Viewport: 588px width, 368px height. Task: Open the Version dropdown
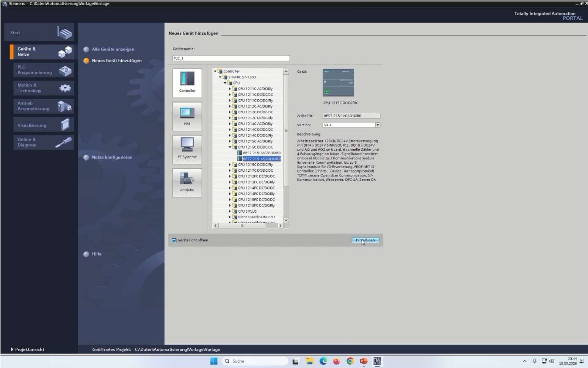[x=378, y=125]
